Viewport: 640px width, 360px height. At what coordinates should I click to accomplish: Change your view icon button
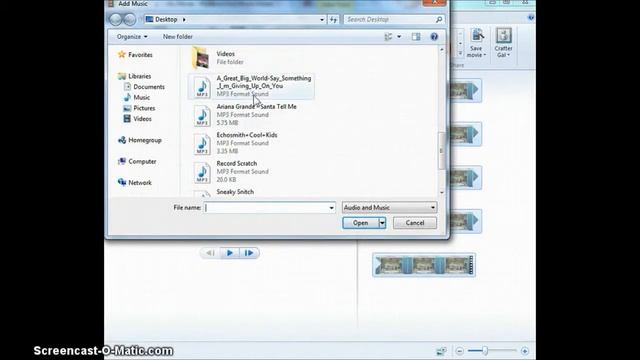[x=388, y=37]
